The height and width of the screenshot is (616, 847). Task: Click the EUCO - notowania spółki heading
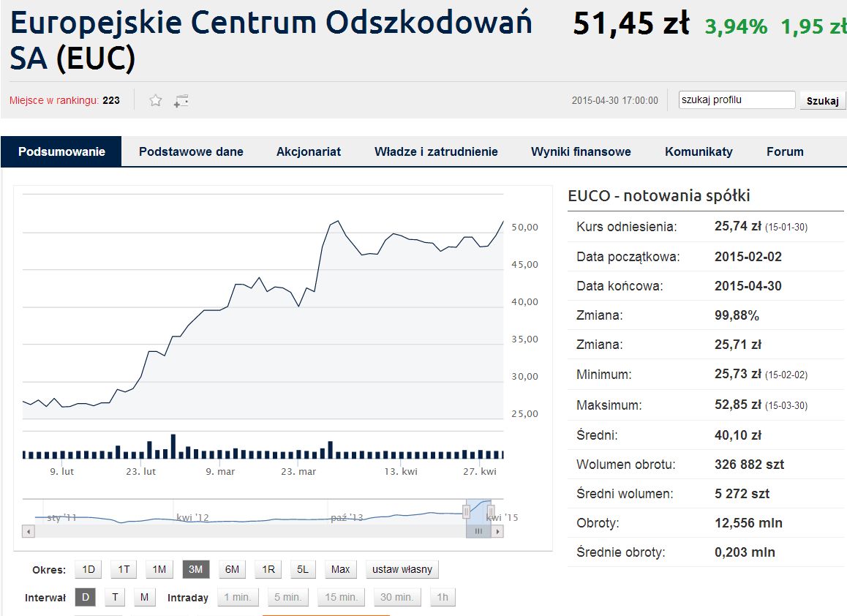click(x=659, y=195)
